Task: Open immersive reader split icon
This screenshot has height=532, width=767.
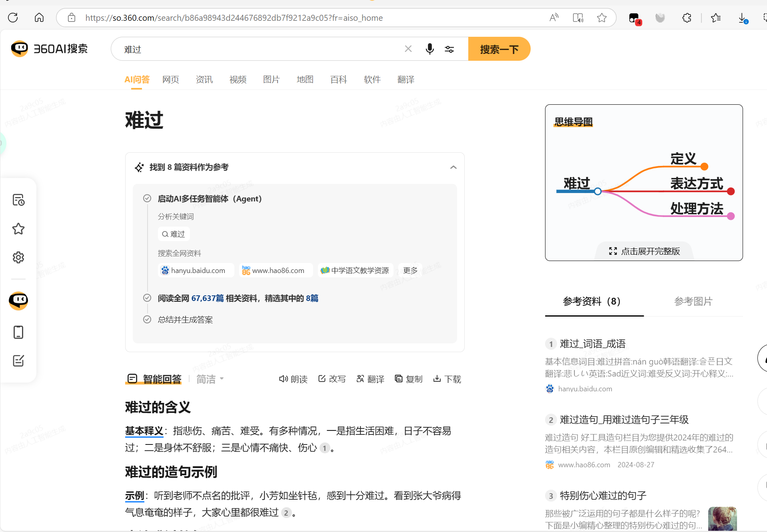Action: pos(578,18)
